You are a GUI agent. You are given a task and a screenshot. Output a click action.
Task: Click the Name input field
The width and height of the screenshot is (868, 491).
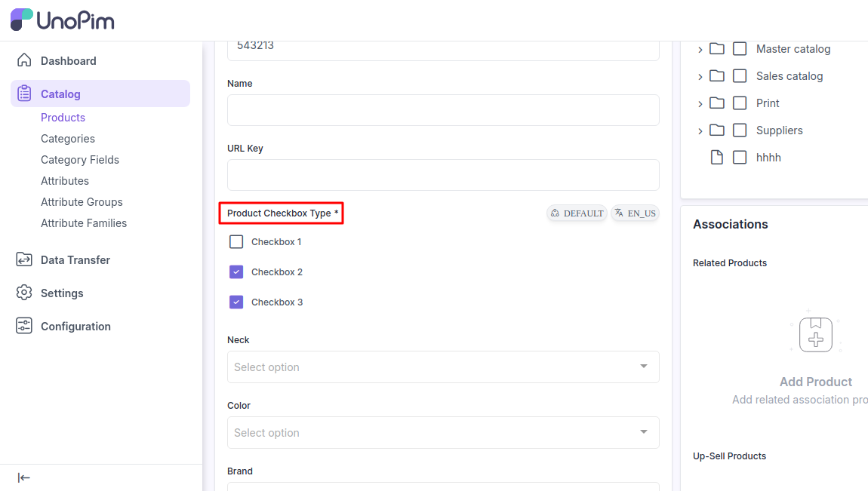(443, 110)
